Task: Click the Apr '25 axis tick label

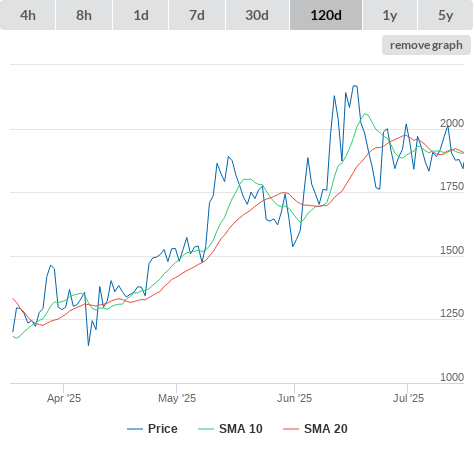Action: [x=64, y=398]
